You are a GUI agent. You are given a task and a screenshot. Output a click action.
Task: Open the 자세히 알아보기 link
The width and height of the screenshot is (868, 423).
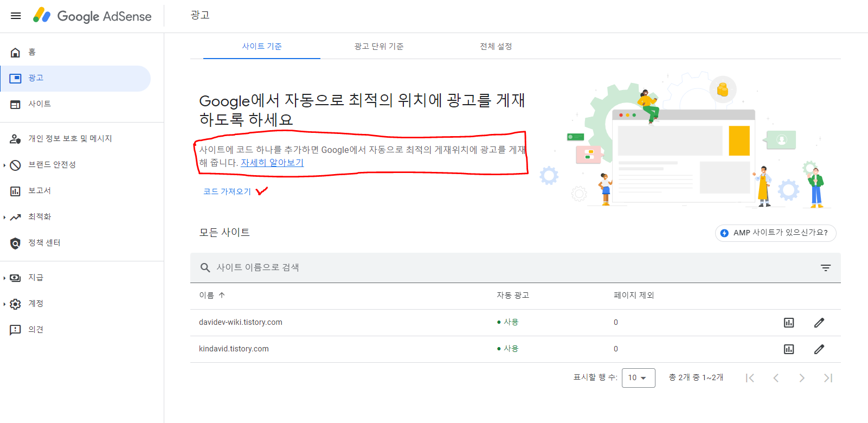coord(272,163)
